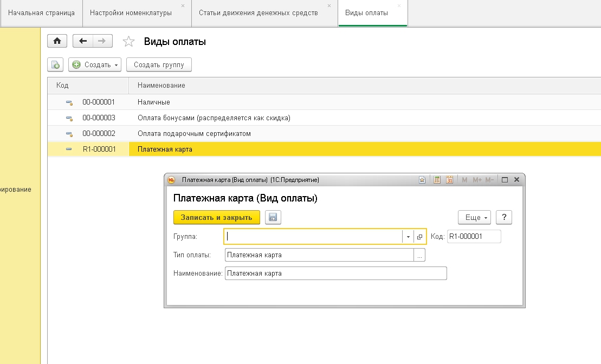Add Виды оплаты to favorites with the star
The width and height of the screenshot is (601, 364).
[x=128, y=42]
